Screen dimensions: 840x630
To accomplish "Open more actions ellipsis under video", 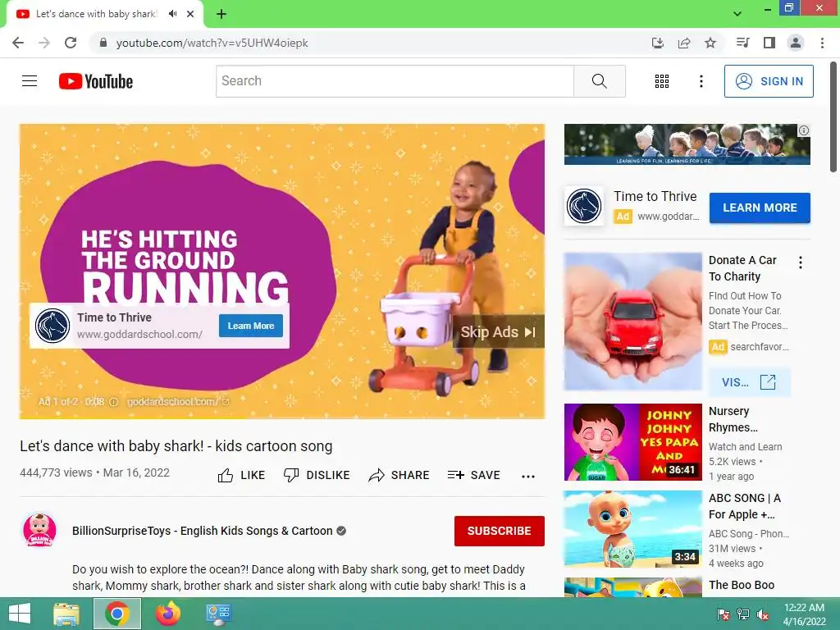I will (528, 477).
